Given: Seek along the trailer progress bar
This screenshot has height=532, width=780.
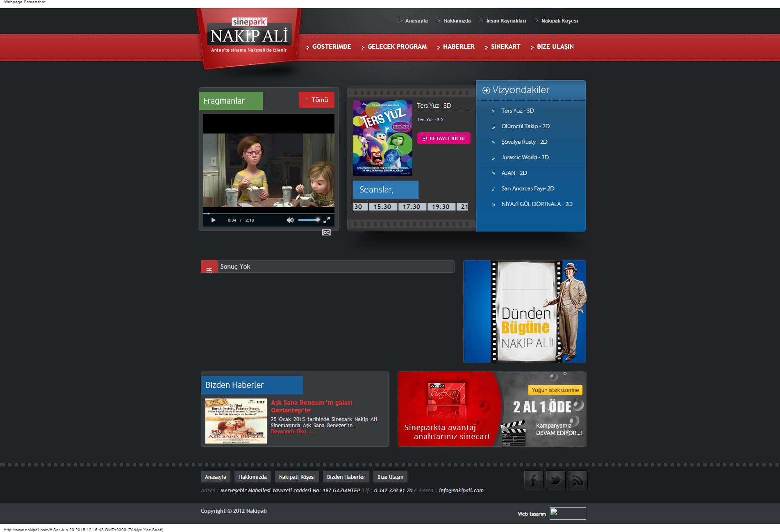Looking at the screenshot, I should coord(269,213).
